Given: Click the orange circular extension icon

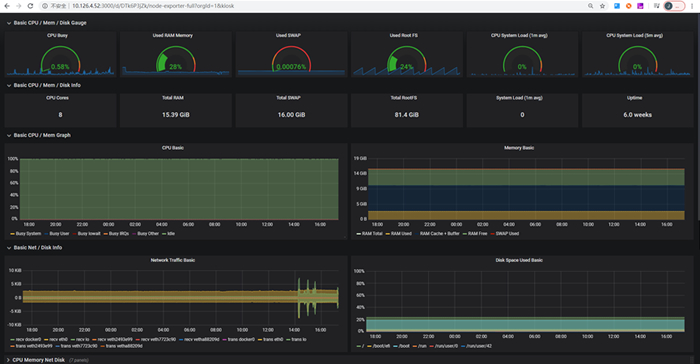Looking at the screenshot, I should tap(629, 6).
